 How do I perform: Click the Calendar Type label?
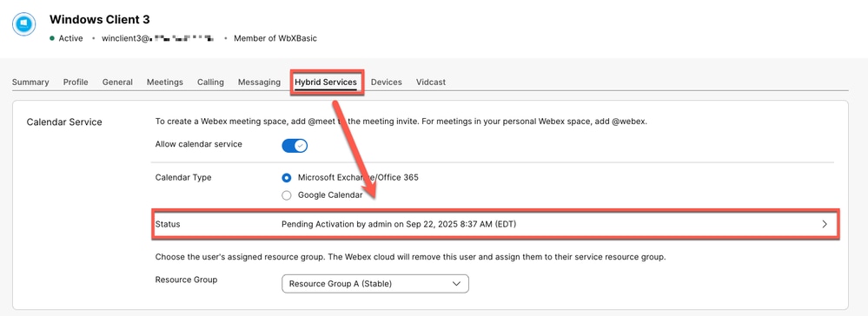[x=183, y=178]
